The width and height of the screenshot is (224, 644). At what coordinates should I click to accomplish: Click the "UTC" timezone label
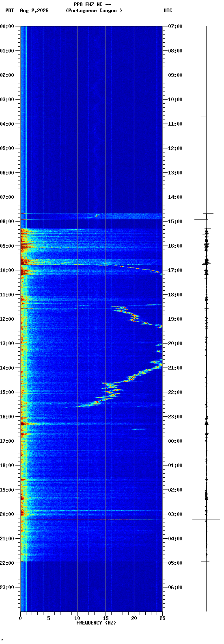pos(168,11)
